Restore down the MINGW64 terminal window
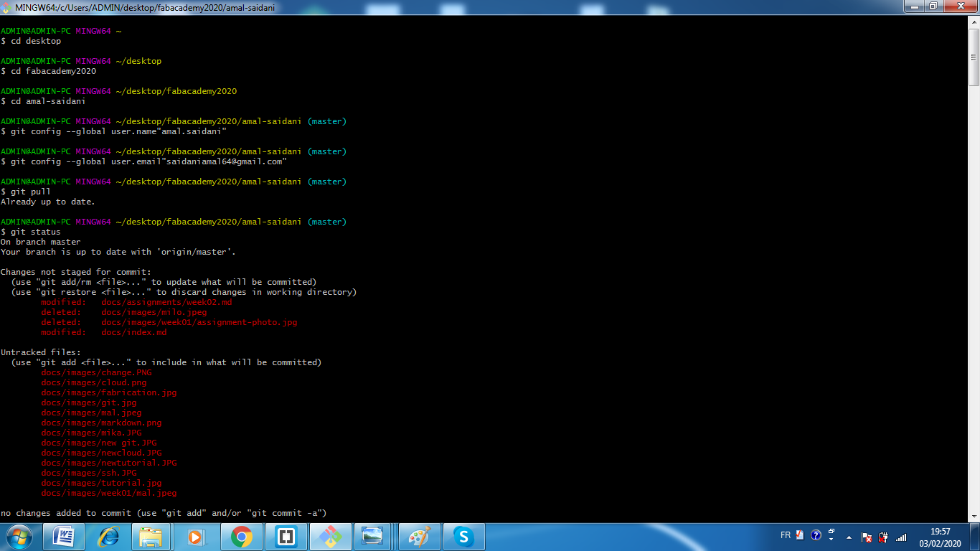 [x=933, y=6]
